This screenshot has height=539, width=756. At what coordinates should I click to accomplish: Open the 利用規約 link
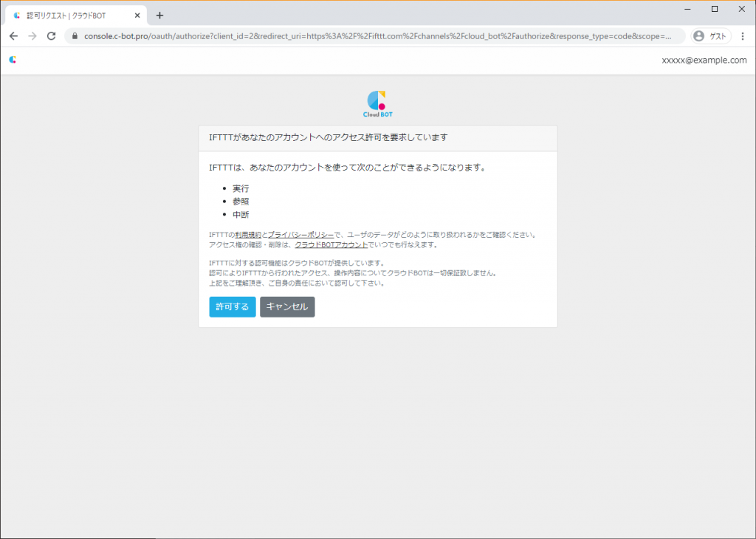(248, 235)
